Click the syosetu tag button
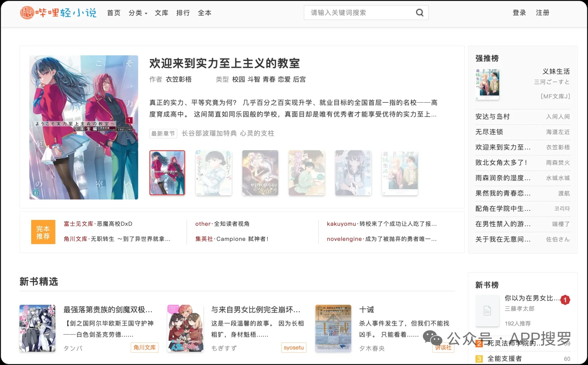Image resolution: width=588 pixels, height=365 pixels. [293, 347]
